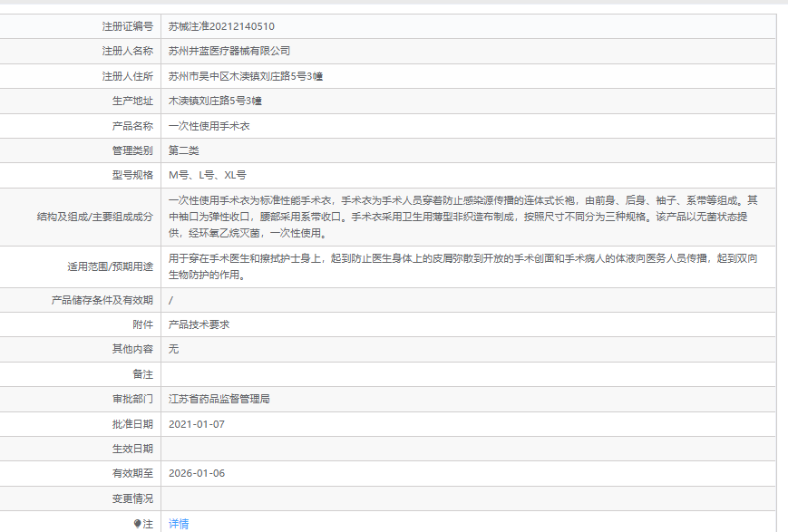Select the value 无 in 其他内容 row
The height and width of the screenshot is (532, 788).
[x=173, y=349]
